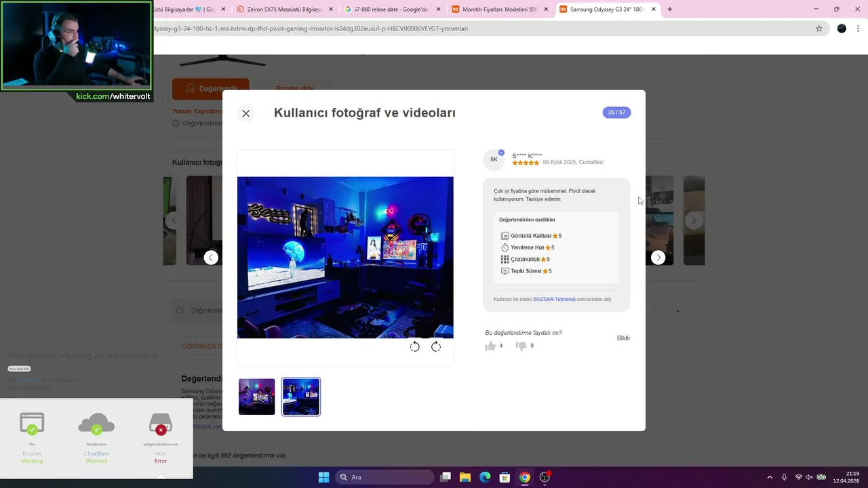
Task: Report the review via Bildir
Action: (623, 338)
